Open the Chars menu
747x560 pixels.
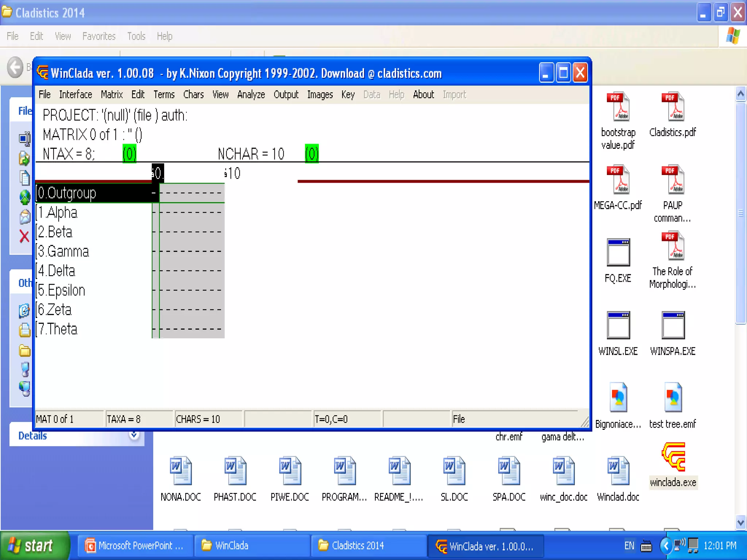click(x=193, y=95)
